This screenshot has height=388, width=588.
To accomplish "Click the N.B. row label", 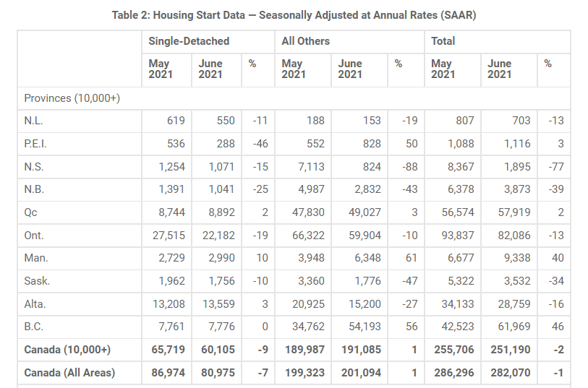I will tap(33, 189).
